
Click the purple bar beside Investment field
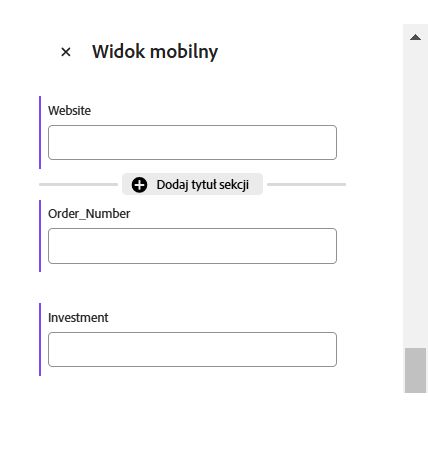tap(40, 339)
